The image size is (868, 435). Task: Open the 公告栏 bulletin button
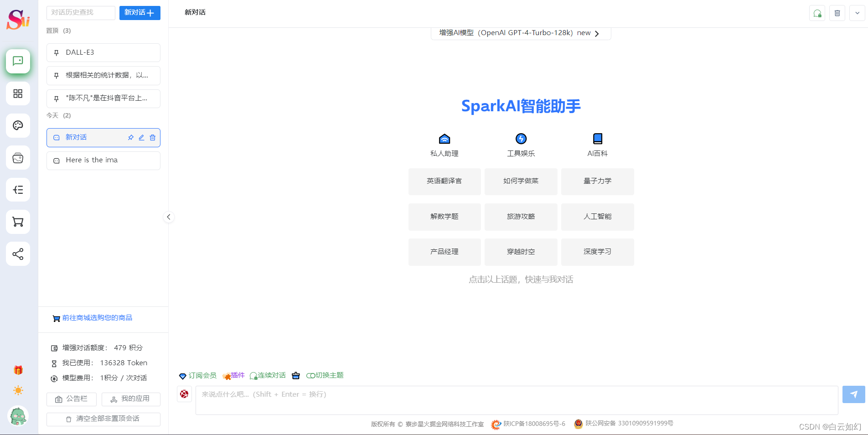[72, 399]
